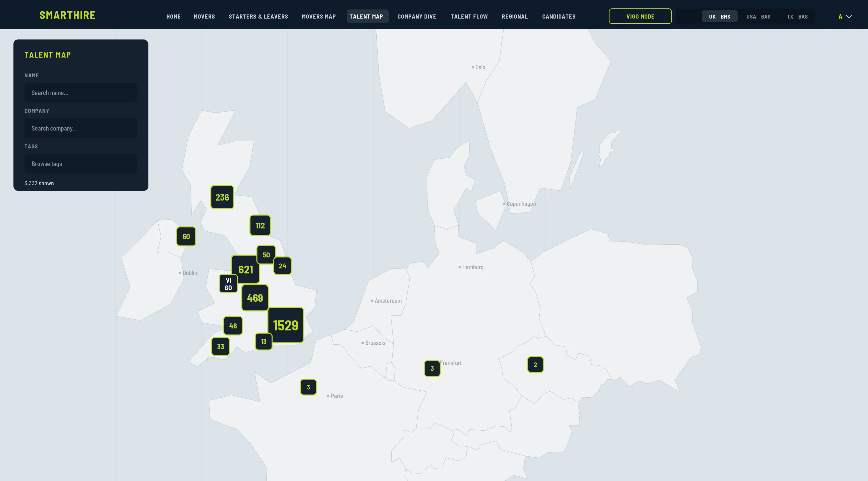The image size is (868, 481).
Task: Switch to TX - BAS dataset
Action: 797,16
